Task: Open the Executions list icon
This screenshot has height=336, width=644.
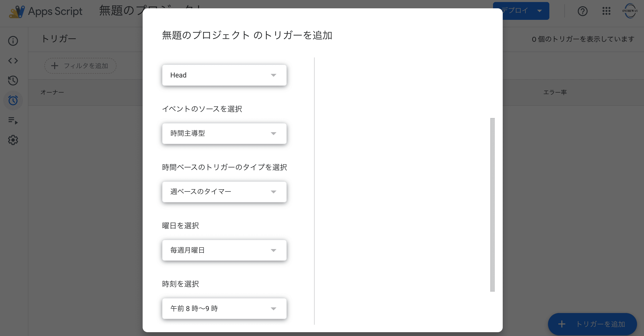Action: tap(13, 120)
